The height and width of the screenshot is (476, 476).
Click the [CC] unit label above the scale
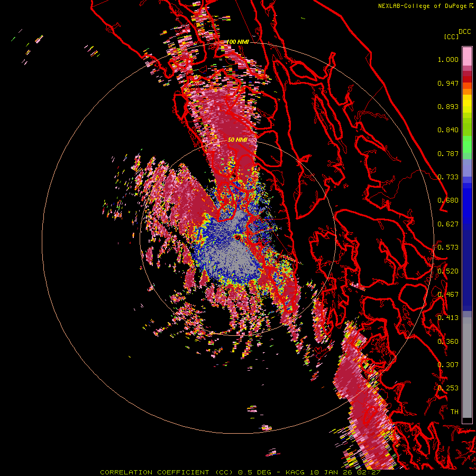(451, 36)
